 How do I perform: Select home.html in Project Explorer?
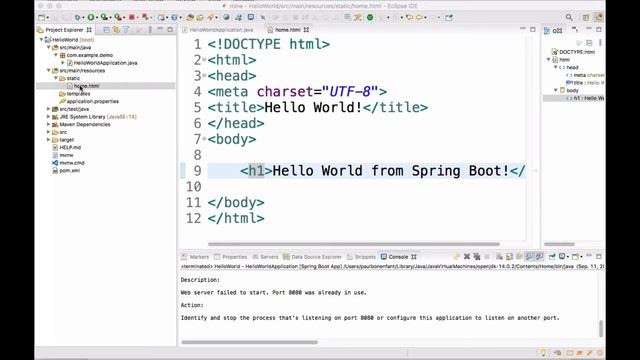(x=87, y=86)
